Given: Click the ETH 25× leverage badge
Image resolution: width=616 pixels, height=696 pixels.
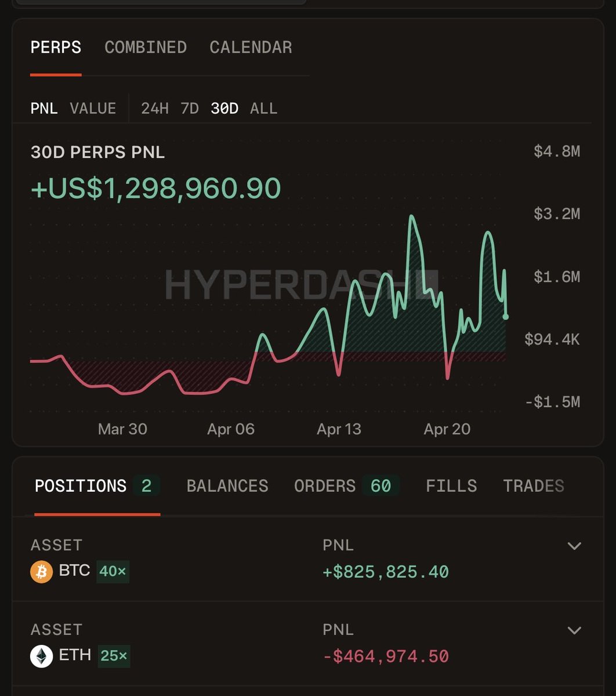Looking at the screenshot, I should tap(114, 656).
